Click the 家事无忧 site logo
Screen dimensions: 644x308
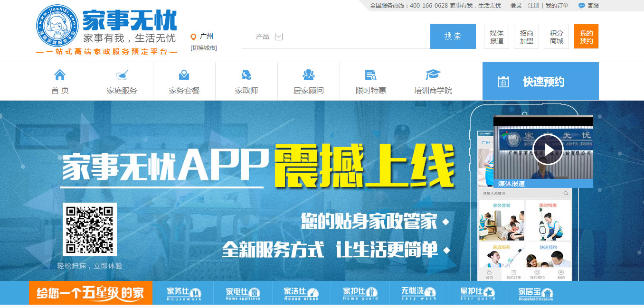(x=107, y=30)
